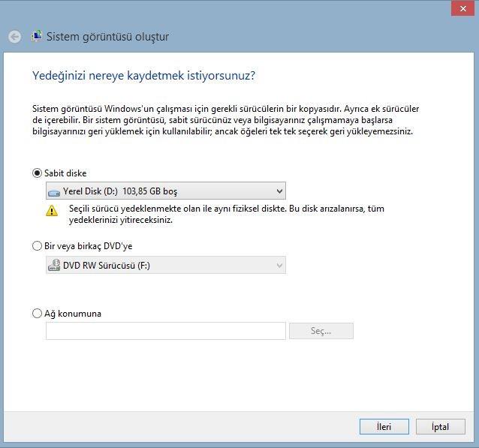
Task: Click the warning text 'Seçili sürücü yedeklenmekte olan...'
Action: point(227,214)
